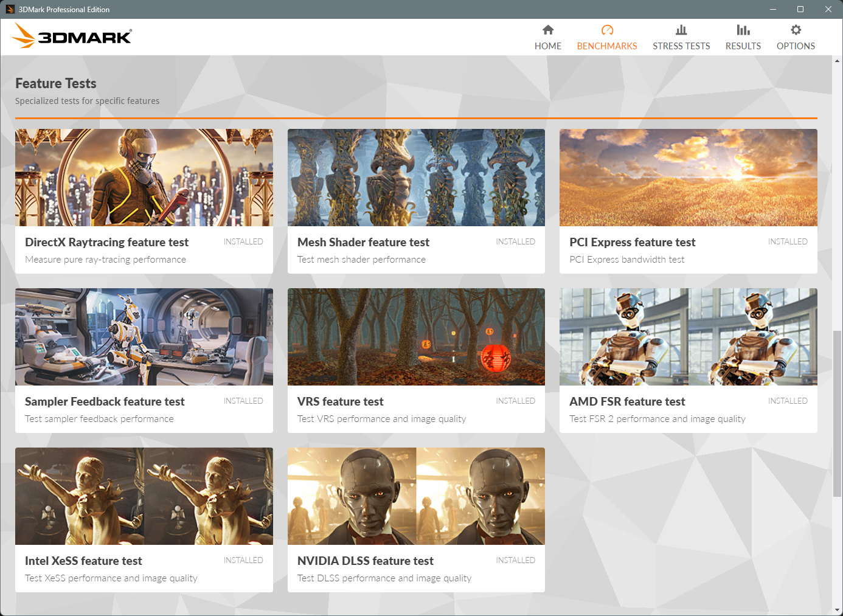
Task: Click INSTALLED label on Mesh Shader card
Action: tap(515, 241)
